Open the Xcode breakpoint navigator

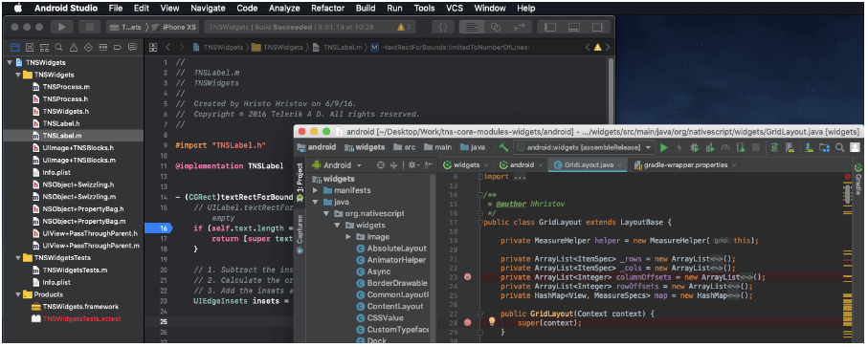(x=118, y=48)
